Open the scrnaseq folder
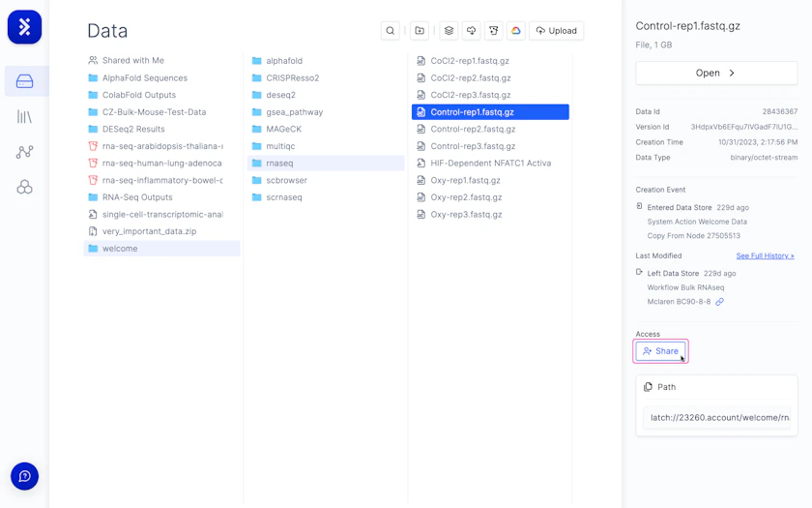Viewport: 812px width, 508px height. [326, 197]
